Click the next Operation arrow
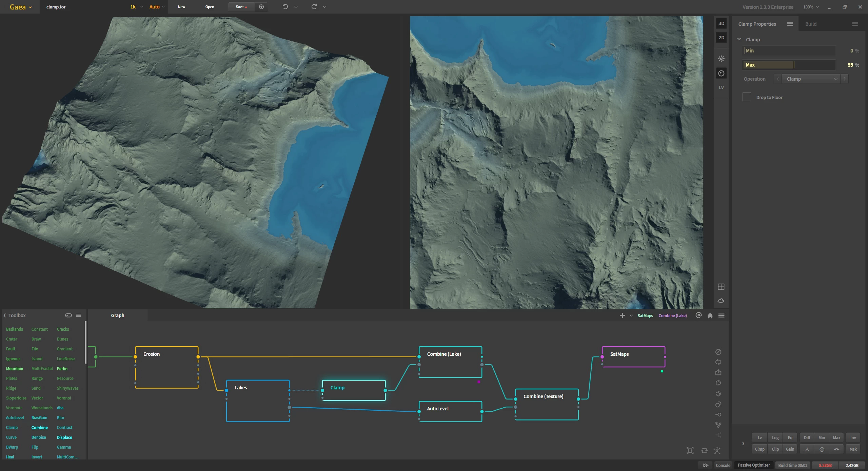 844,79
